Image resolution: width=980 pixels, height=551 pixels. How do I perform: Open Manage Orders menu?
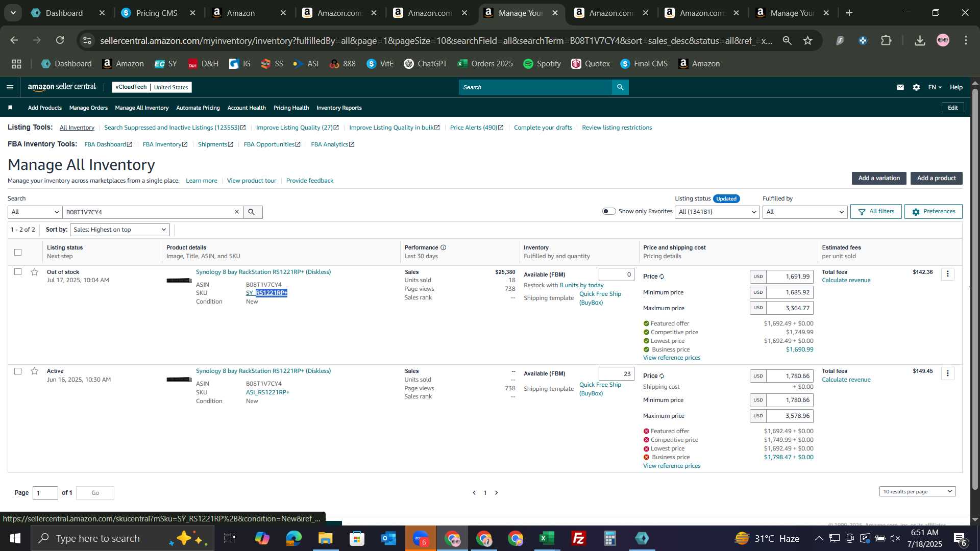(88, 108)
